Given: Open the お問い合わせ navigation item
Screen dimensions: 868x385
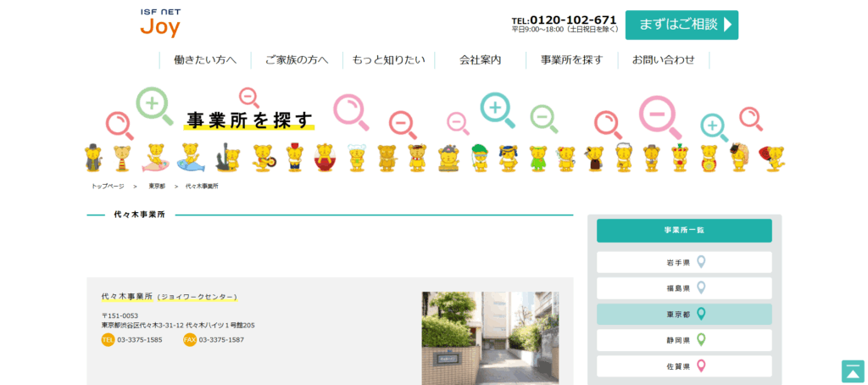Looking at the screenshot, I should 663,60.
